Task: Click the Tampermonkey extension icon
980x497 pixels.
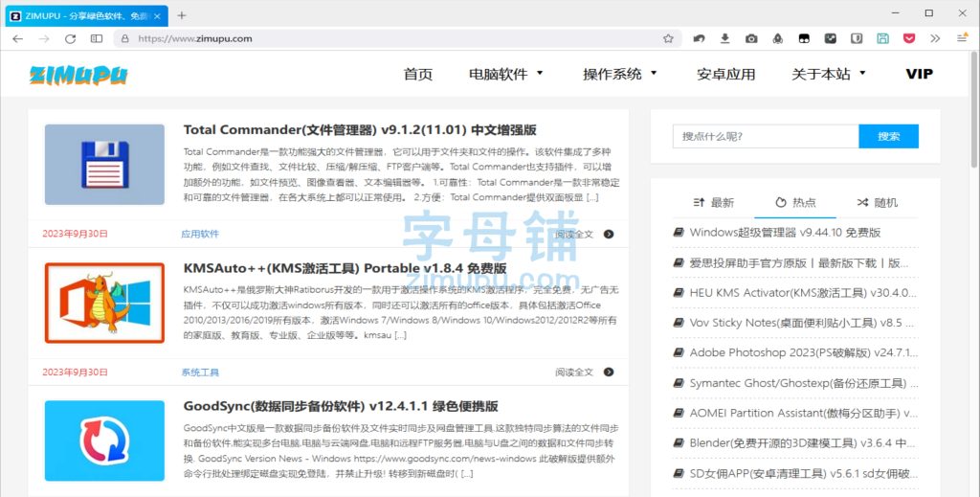Action: click(804, 38)
